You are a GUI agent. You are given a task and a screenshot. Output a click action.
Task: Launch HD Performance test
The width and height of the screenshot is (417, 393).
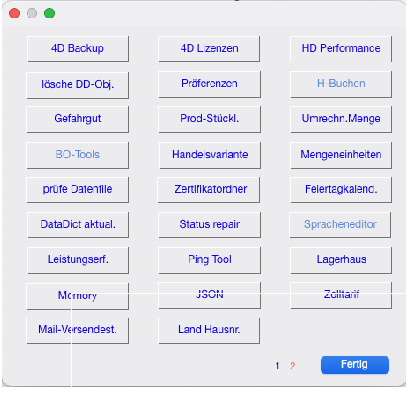point(341,49)
